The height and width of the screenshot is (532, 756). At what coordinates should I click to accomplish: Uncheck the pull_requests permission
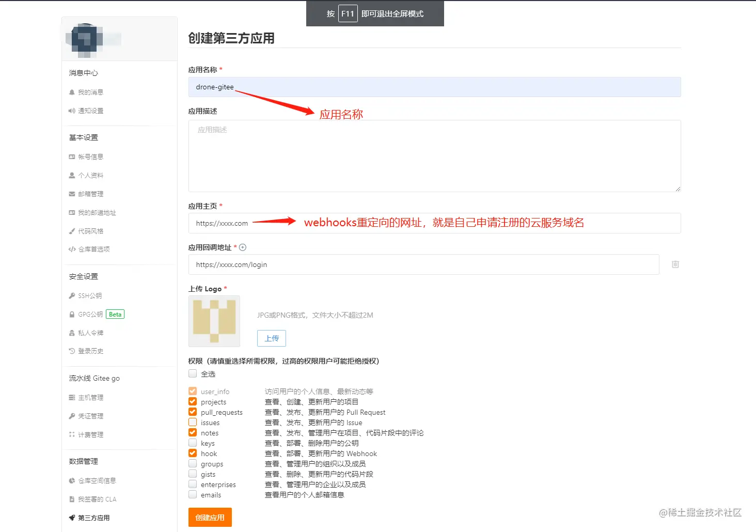193,412
